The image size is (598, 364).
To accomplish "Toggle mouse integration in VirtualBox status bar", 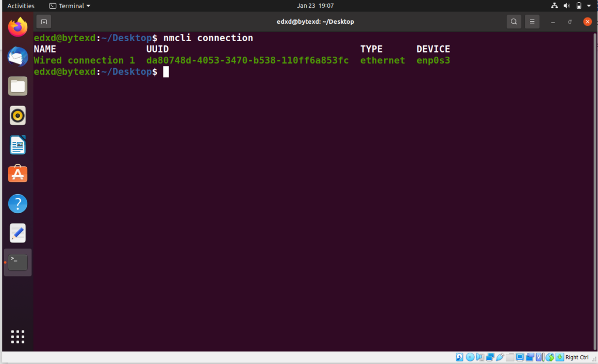I will 551,357.
